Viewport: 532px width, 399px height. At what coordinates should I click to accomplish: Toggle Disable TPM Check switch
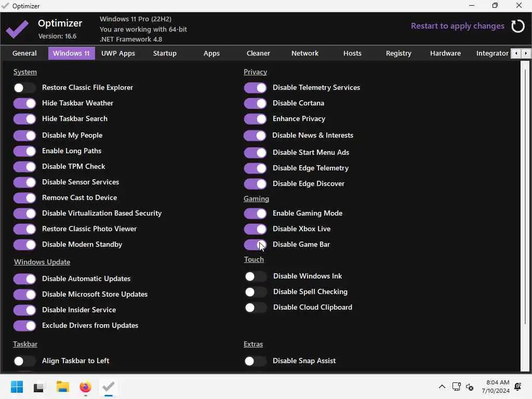pyautogui.click(x=24, y=167)
